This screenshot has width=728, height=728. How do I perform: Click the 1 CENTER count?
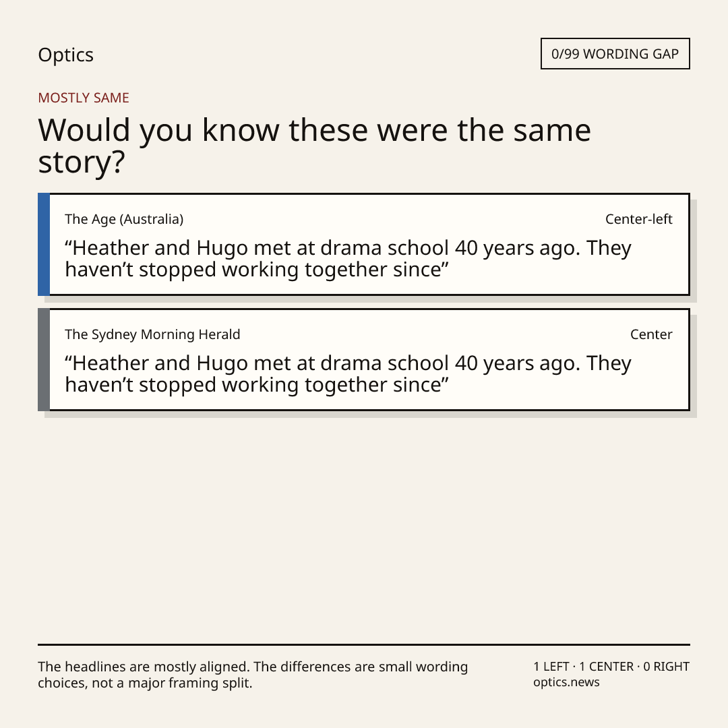click(607, 667)
